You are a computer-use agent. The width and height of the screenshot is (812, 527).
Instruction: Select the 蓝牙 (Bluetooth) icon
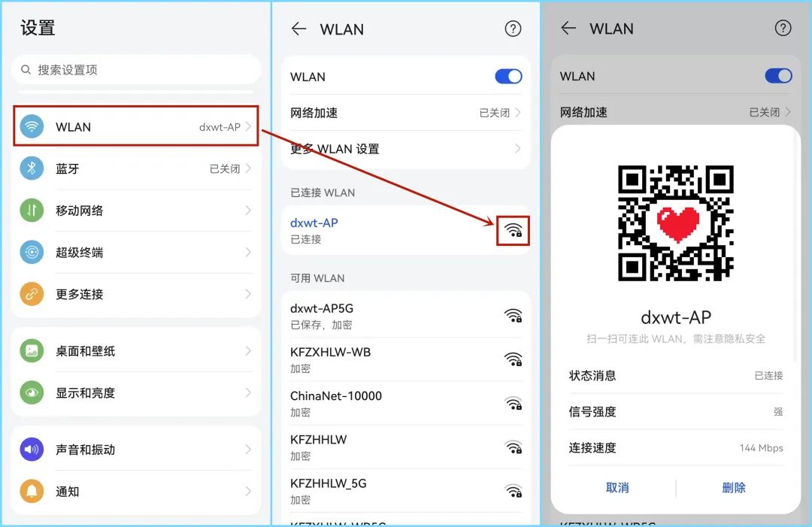coord(31,168)
